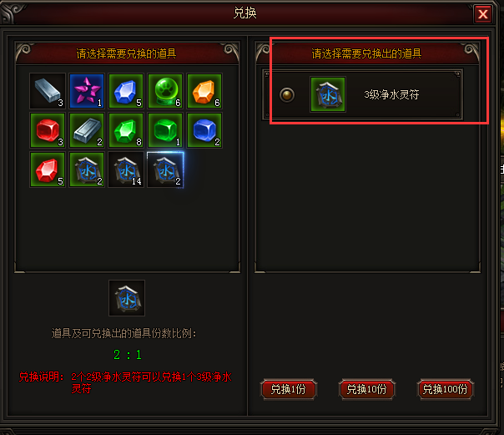Close the 兑换 exchange window
This screenshot has height=435, width=504.
483,14
